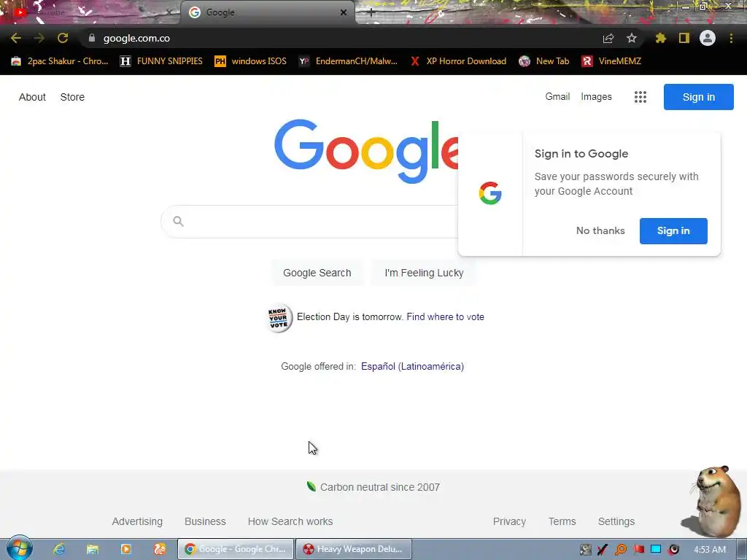This screenshot has height=560, width=747.
Task: Open the side panel icon in Chrome
Action: click(x=684, y=38)
